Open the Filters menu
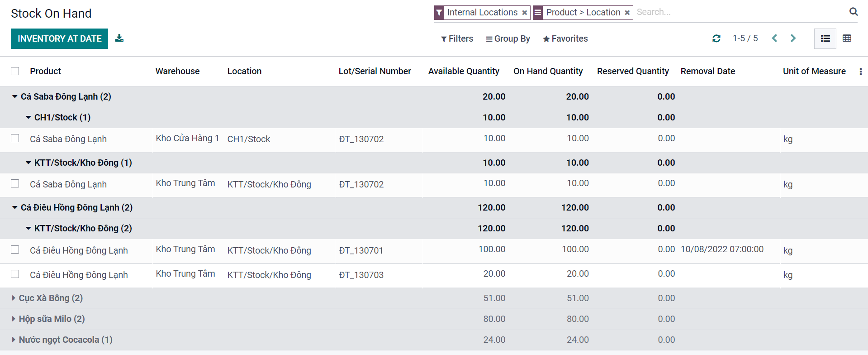 [457, 38]
